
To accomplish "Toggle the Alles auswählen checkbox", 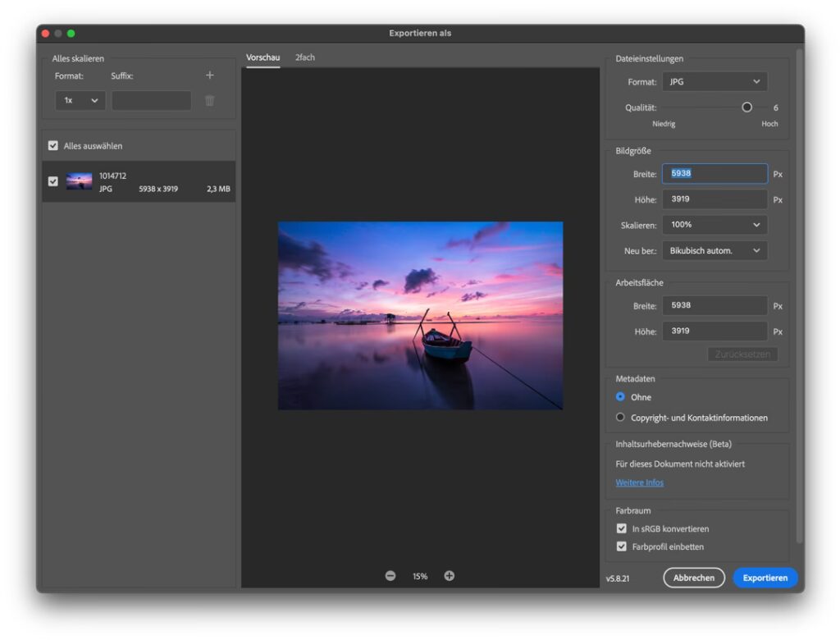I will click(53, 146).
